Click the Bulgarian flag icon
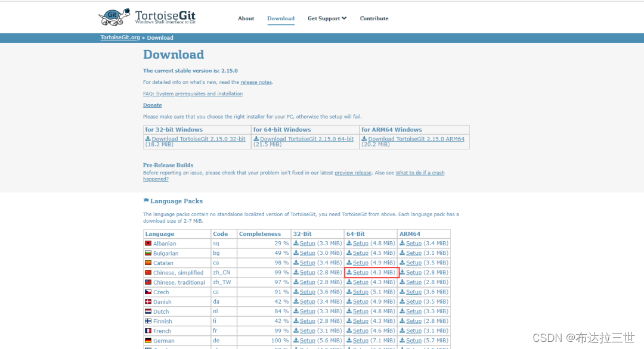The image size is (644, 349). (x=148, y=253)
